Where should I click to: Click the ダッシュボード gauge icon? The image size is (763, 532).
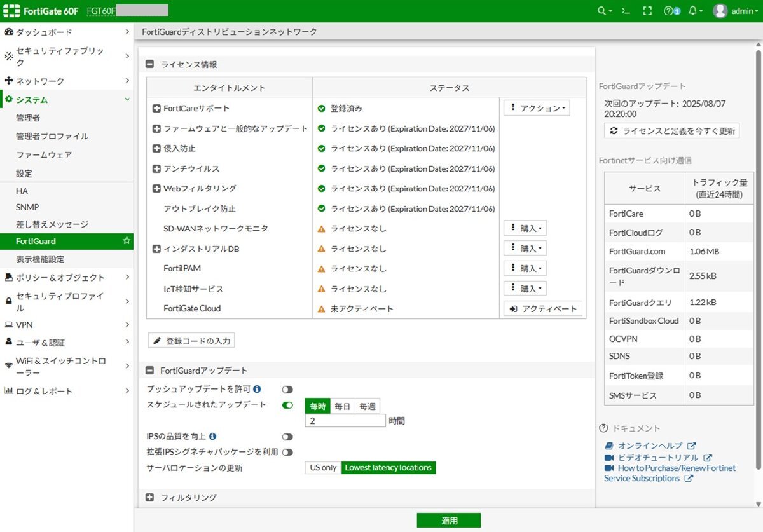pos(9,32)
